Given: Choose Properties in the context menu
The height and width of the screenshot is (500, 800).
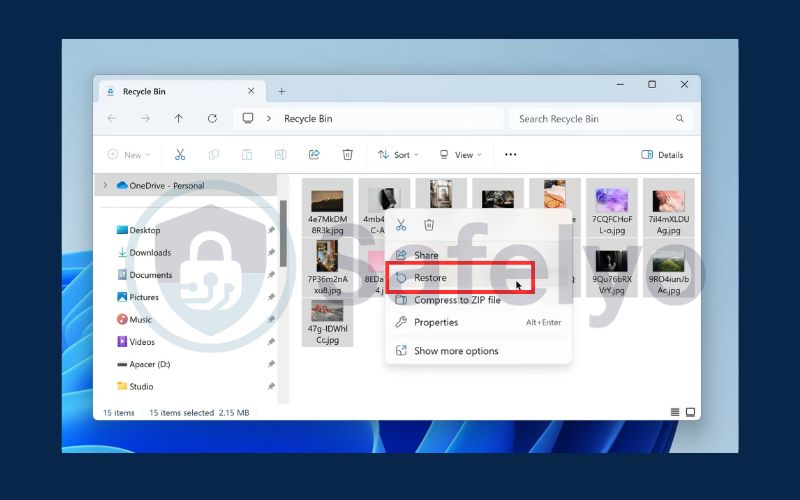Looking at the screenshot, I should coord(479,322).
